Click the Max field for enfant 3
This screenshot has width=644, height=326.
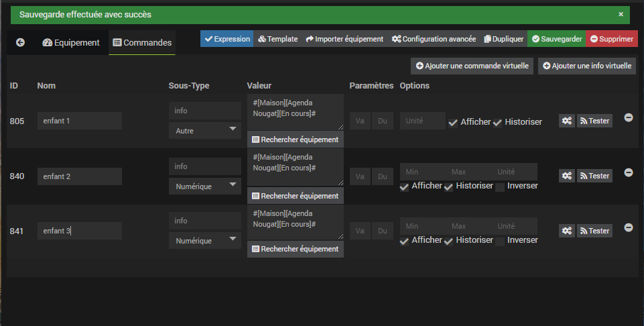[x=468, y=226]
